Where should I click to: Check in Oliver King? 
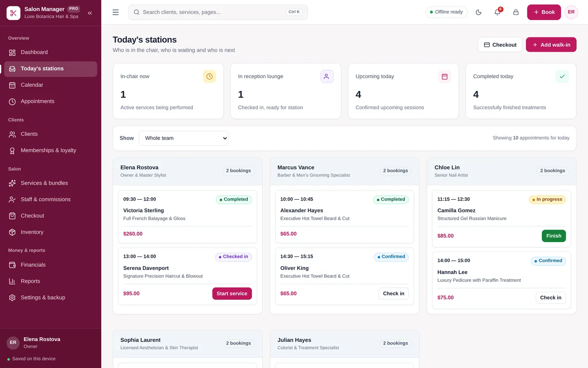394,294
